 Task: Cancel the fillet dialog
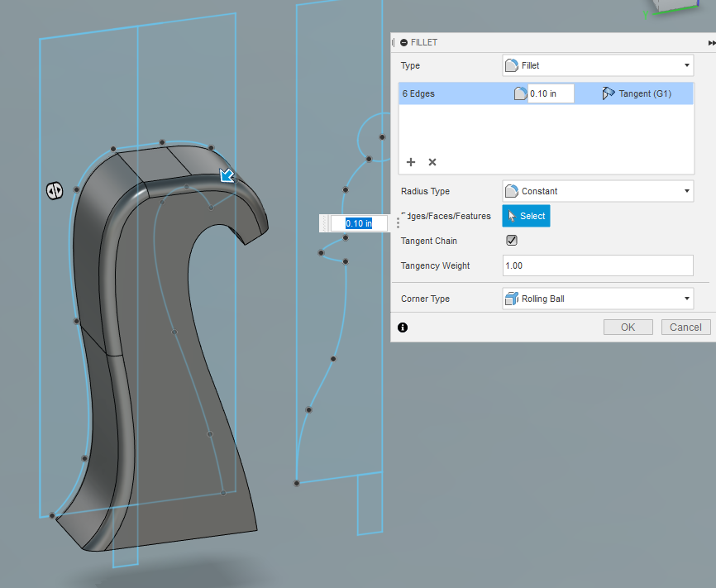685,327
